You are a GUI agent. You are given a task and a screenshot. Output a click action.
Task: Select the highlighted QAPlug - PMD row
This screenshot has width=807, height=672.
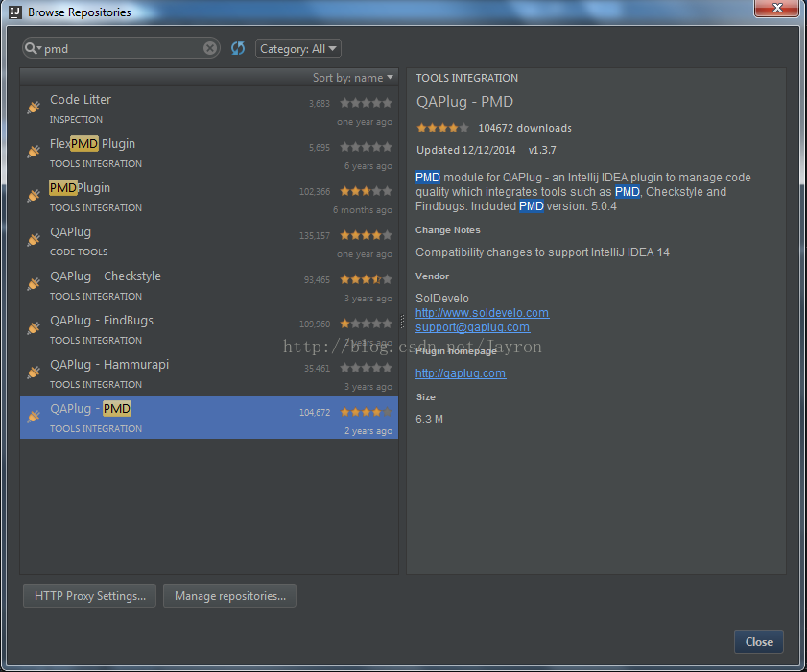coord(209,417)
